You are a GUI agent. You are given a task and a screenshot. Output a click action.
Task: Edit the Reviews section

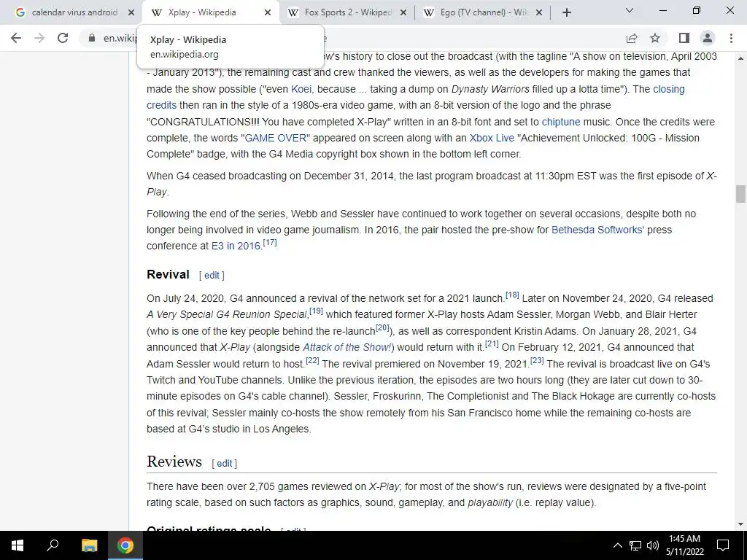[225, 463]
